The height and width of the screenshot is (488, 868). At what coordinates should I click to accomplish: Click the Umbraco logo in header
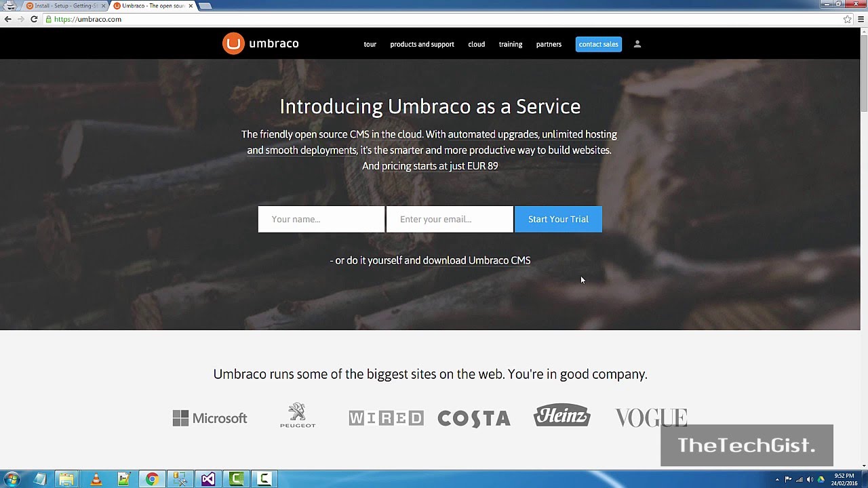tap(260, 43)
